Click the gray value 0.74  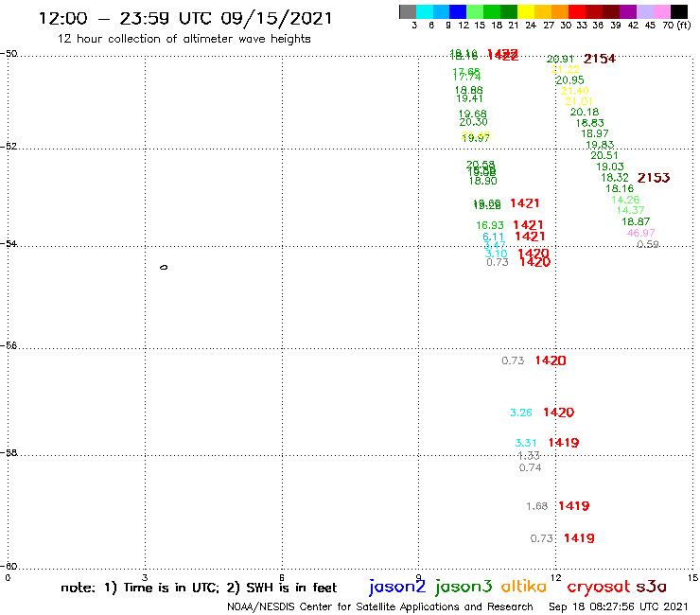pos(530,468)
